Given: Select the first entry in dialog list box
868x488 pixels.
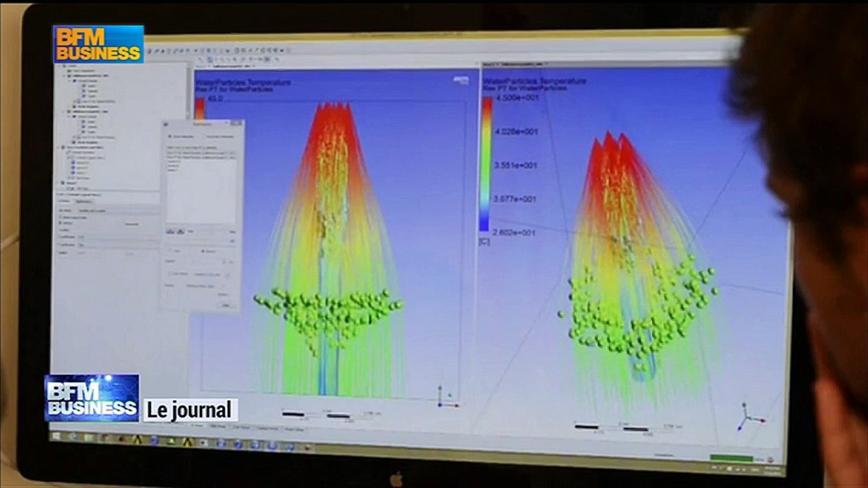Looking at the screenshot, I should click(201, 152).
